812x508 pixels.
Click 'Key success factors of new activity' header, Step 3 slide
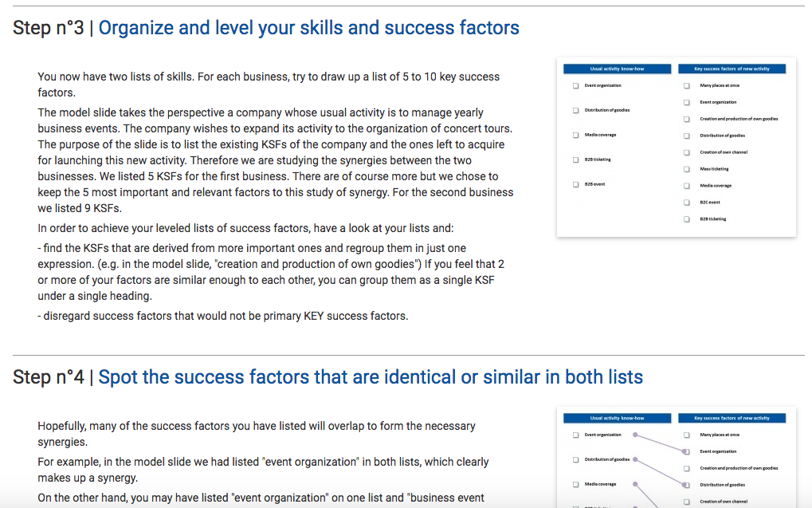pyautogui.click(x=732, y=69)
